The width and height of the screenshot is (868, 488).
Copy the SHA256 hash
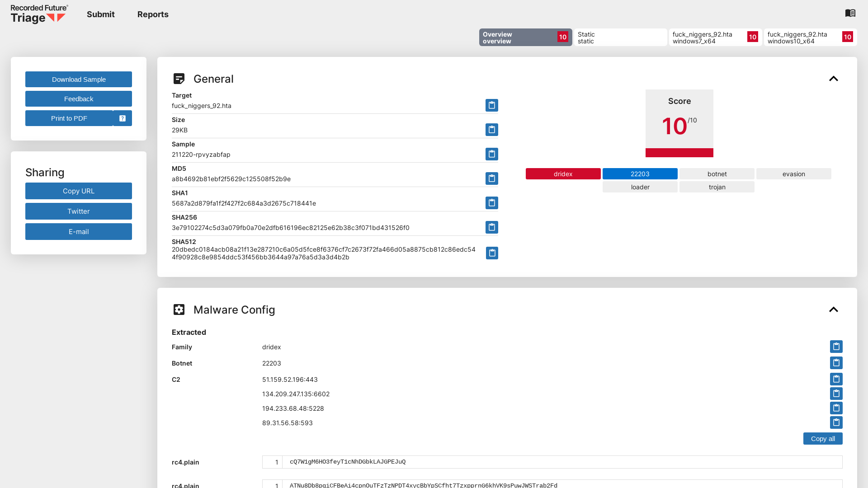[492, 227]
